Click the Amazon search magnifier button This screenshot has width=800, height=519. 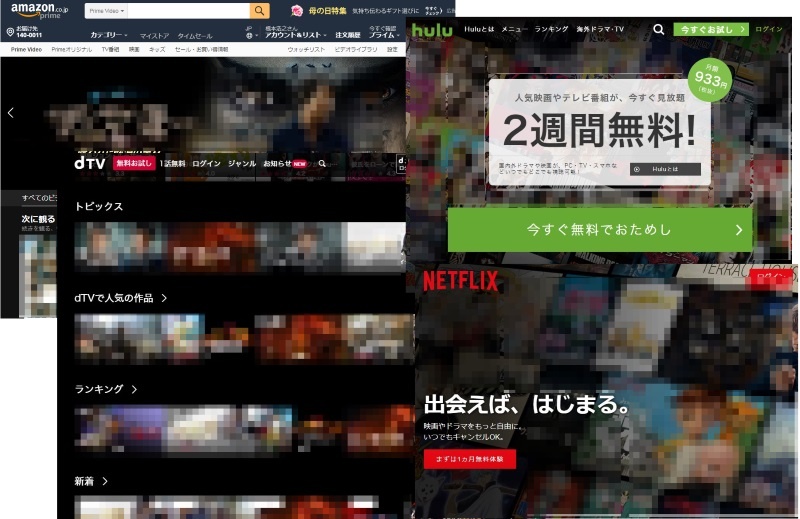[259, 10]
